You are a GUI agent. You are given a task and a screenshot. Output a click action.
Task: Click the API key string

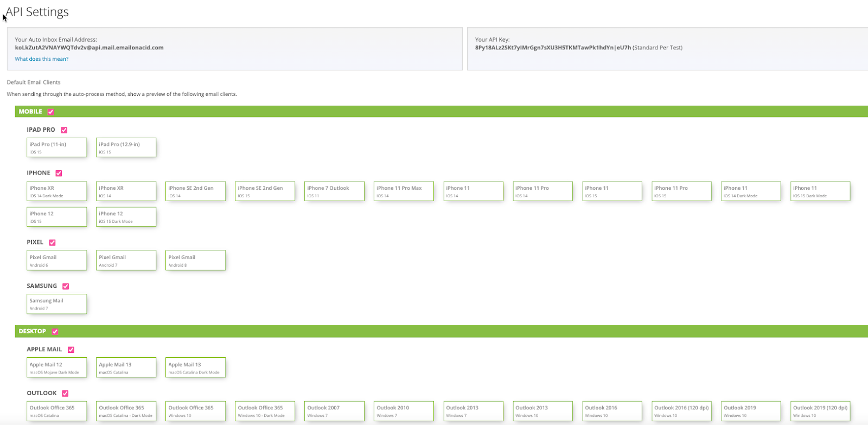(553, 48)
